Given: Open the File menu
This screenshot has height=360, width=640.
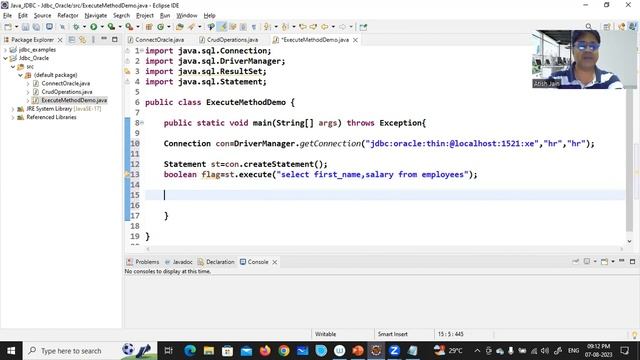Looking at the screenshot, I should [7, 16].
